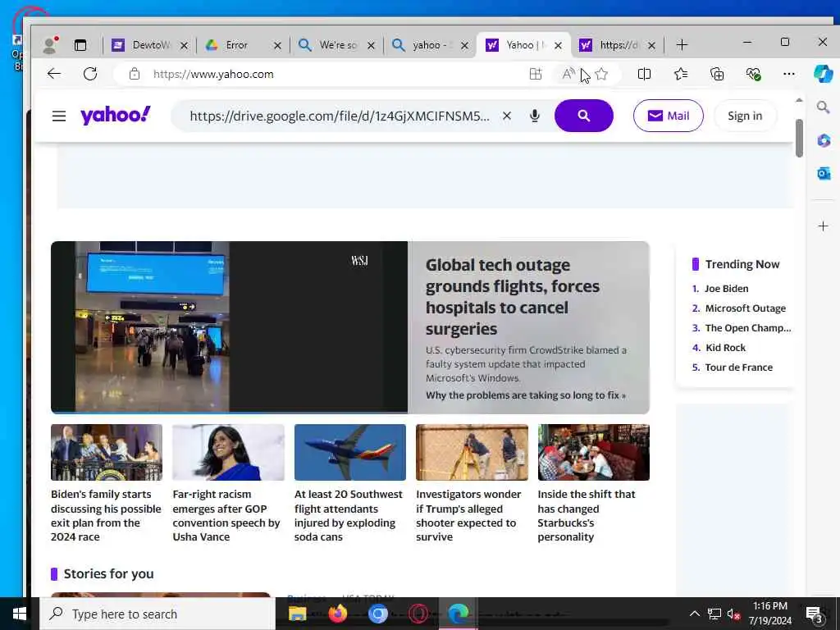Go to Yahoo logo homepage
The height and width of the screenshot is (630, 840).
pyautogui.click(x=115, y=115)
